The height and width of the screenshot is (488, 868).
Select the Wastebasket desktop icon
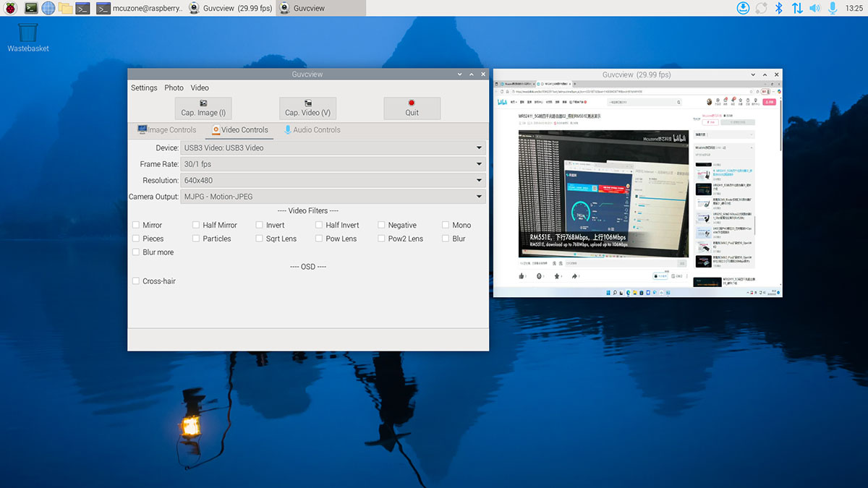point(28,37)
